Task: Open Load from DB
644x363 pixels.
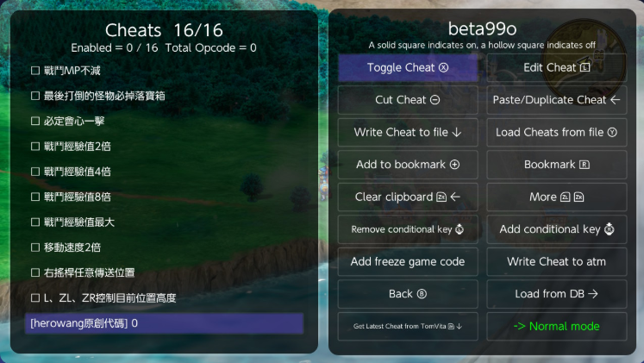Action: click(x=556, y=294)
